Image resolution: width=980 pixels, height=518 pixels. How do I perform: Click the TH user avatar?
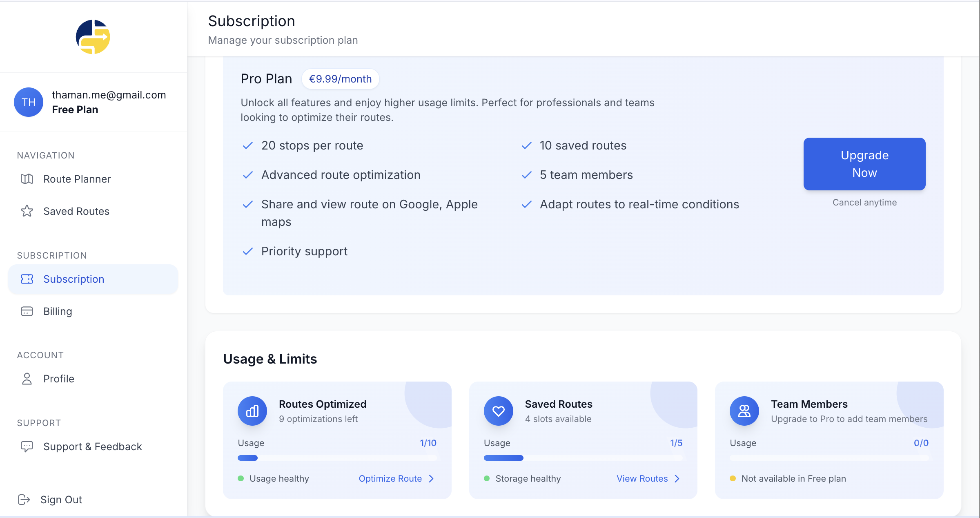29,102
